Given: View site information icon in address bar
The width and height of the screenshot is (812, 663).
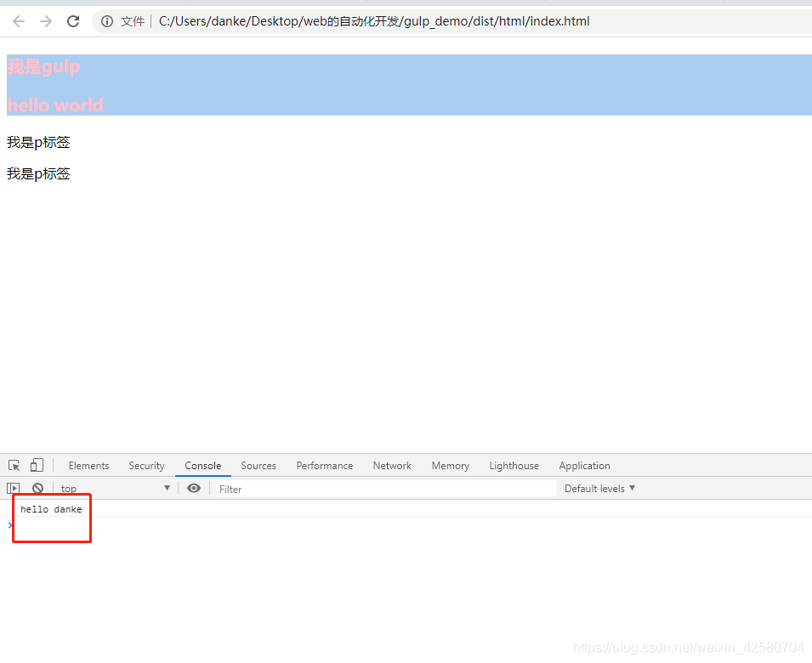Looking at the screenshot, I should click(106, 21).
